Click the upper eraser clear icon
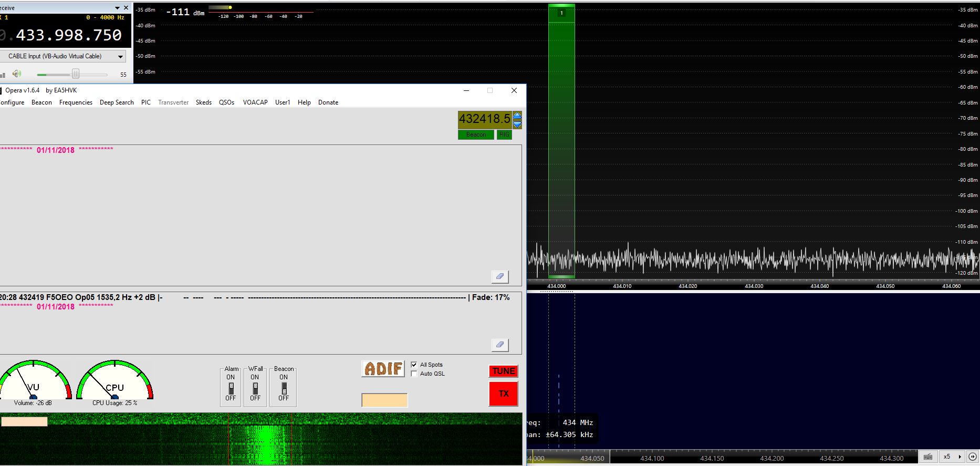Screen dimensions: 980x466 point(499,276)
